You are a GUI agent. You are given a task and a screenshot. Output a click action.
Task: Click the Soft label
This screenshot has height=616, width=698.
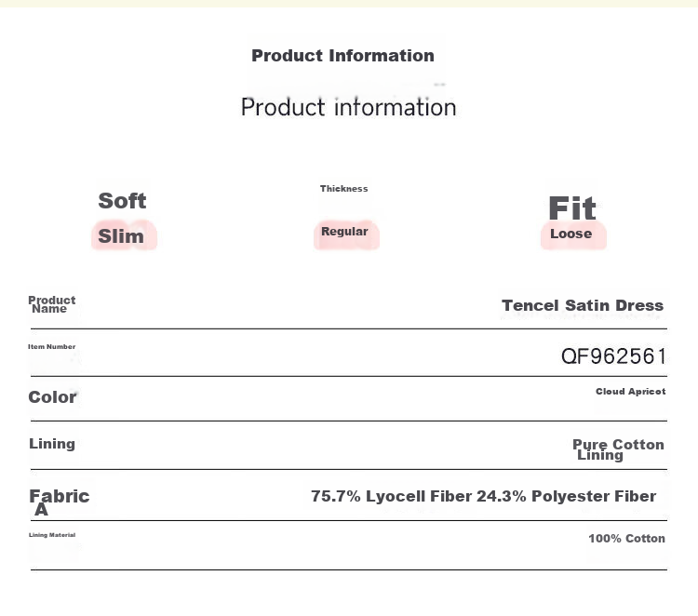pos(122,201)
